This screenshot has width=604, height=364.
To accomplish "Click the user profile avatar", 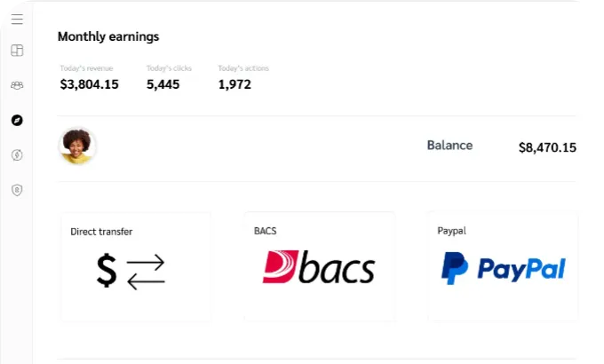I will pos(77,146).
